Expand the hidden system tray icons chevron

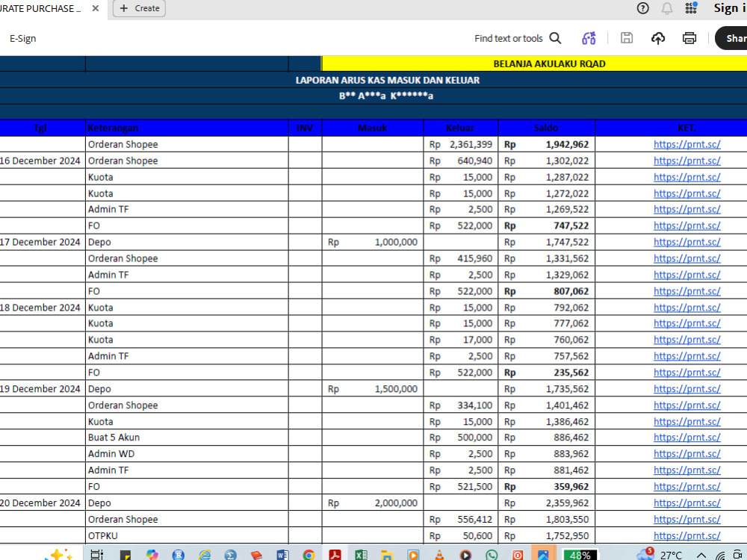tap(701, 556)
